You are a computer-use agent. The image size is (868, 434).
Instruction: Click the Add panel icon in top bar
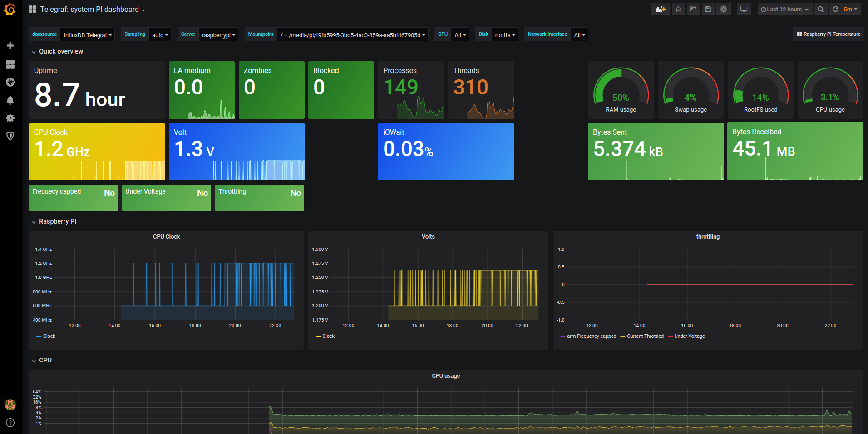pos(660,9)
